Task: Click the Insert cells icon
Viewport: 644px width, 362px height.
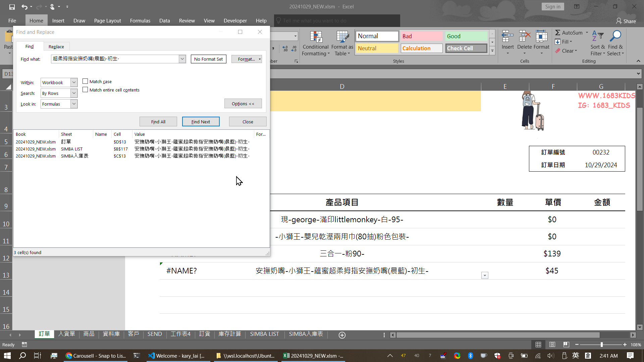Action: point(507,36)
